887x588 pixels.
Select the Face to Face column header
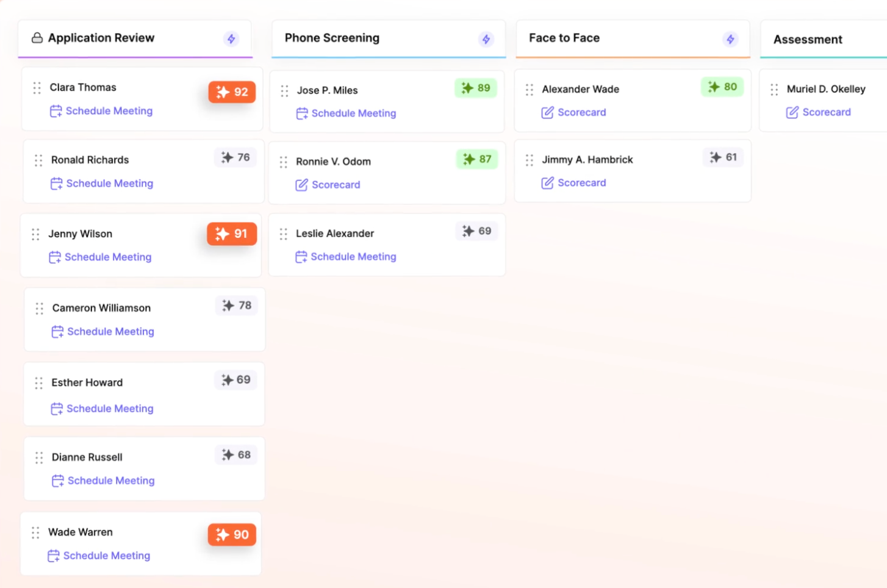(633, 38)
